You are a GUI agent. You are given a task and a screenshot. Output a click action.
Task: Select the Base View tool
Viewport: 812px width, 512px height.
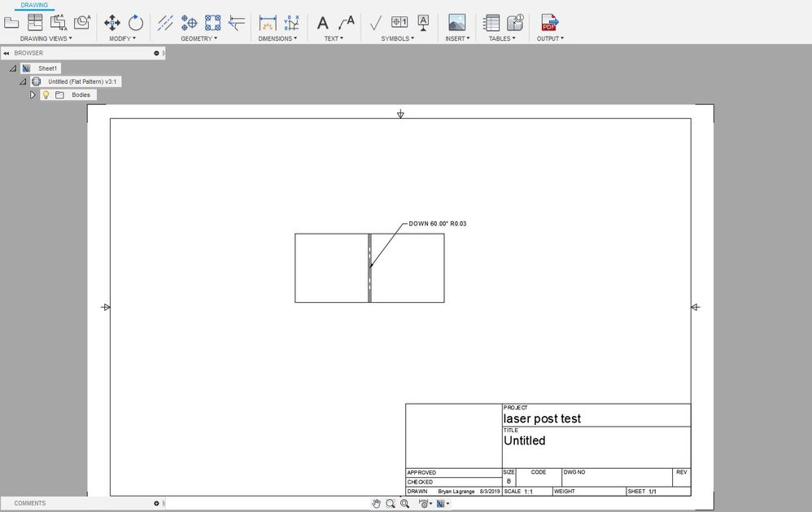tap(11, 22)
